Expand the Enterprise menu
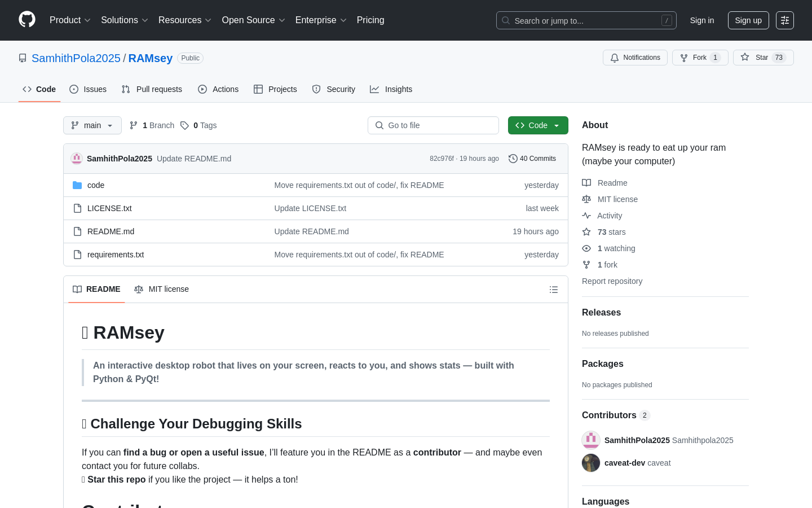Screen dimensions: 812x508 321,20
